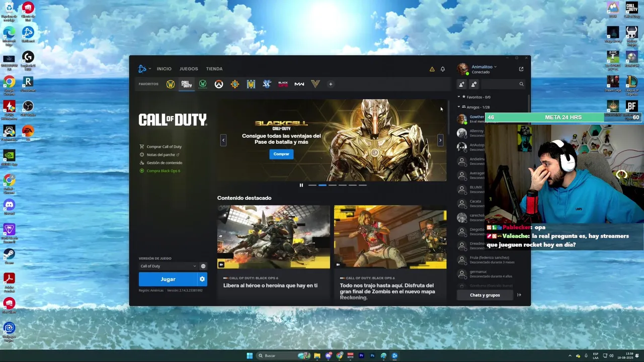Open the Battle.net logo menu

[144, 69]
